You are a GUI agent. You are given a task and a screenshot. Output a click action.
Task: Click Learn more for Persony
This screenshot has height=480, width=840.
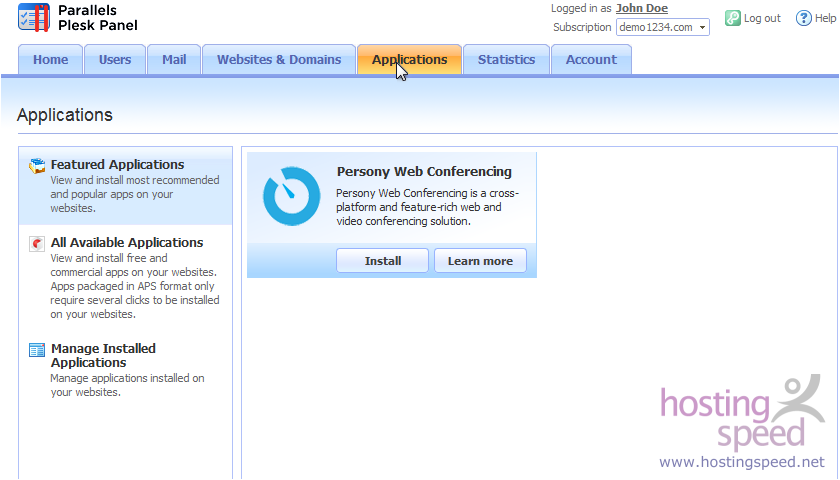(480, 261)
